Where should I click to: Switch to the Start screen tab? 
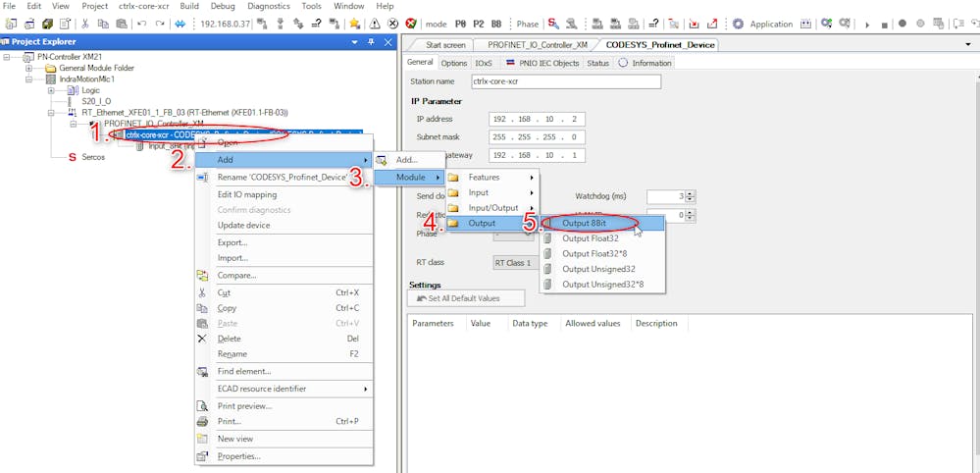(x=445, y=45)
